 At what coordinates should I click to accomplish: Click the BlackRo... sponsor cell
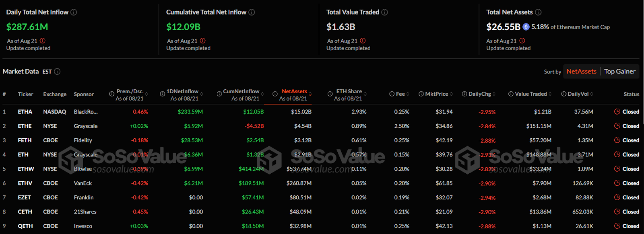(86, 112)
